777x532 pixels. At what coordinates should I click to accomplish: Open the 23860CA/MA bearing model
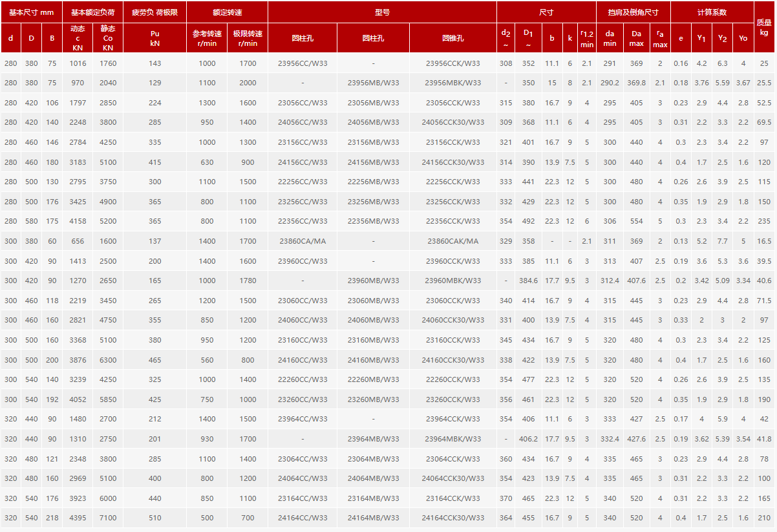303,241
